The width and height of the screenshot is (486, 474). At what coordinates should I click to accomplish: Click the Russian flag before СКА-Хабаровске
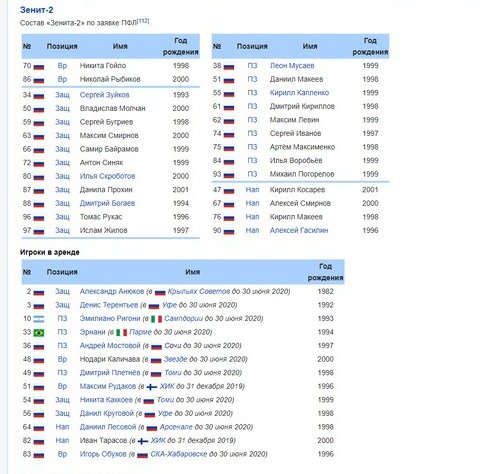pyautogui.click(x=142, y=455)
